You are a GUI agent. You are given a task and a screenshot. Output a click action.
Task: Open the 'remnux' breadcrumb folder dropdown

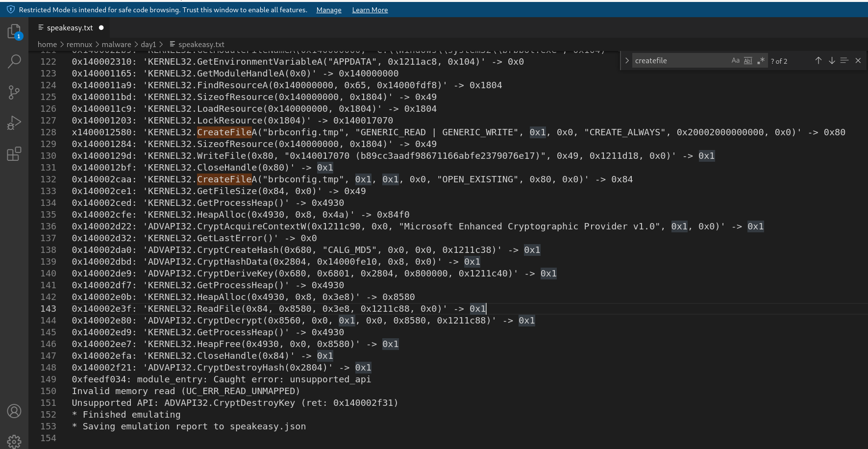click(x=79, y=45)
